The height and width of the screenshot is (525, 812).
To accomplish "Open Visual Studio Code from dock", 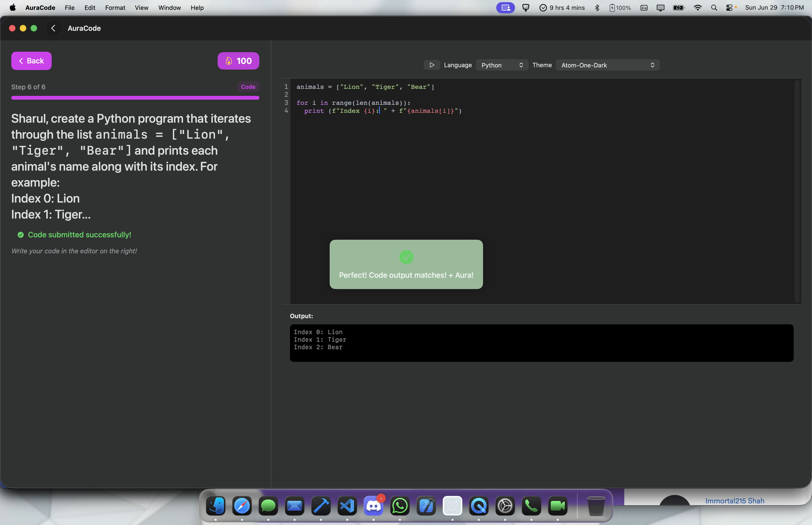I will coord(347,506).
